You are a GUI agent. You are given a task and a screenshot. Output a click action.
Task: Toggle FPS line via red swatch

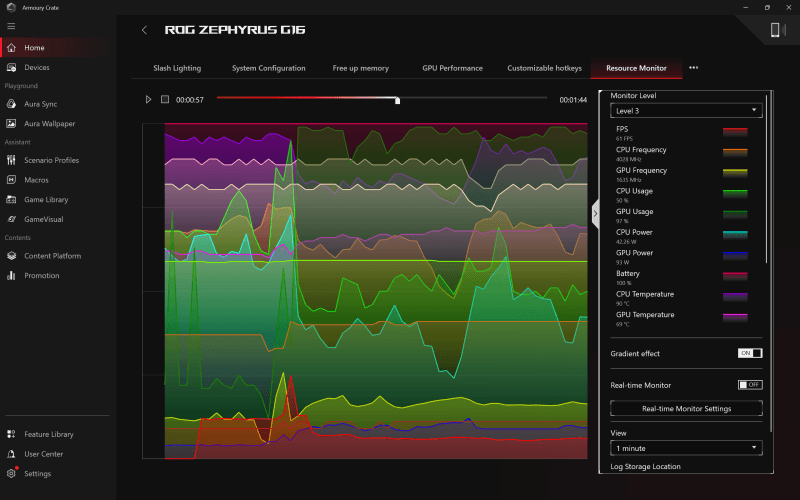[735, 132]
